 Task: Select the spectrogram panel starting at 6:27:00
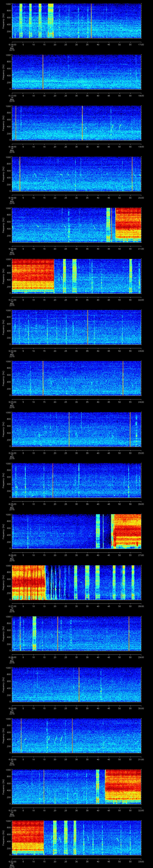coord(77,582)
